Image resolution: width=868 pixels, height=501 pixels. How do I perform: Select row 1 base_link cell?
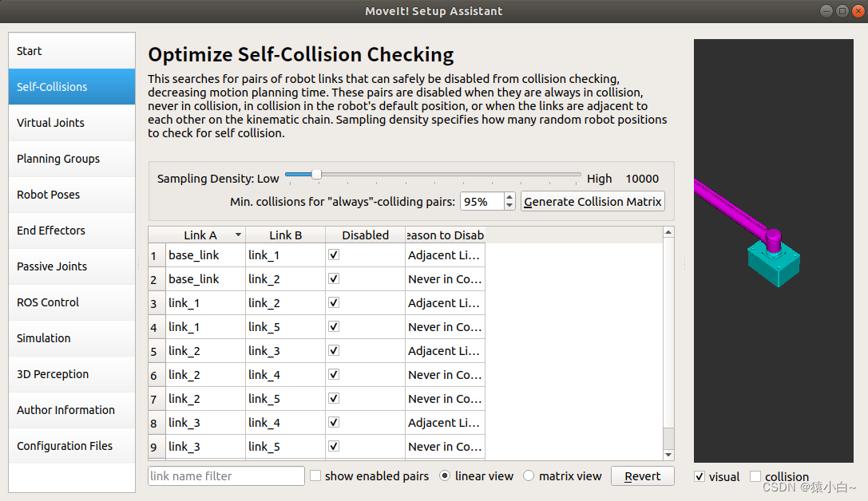coord(205,255)
